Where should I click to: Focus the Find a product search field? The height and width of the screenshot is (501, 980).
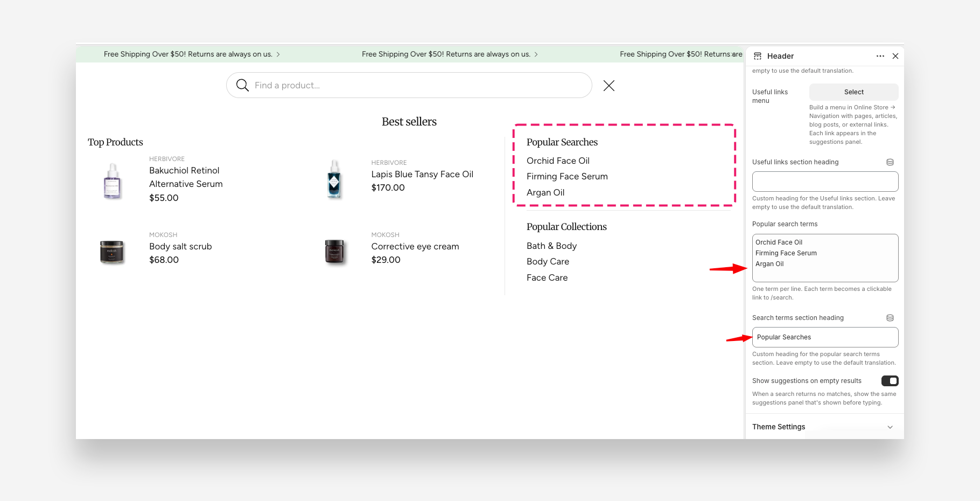[x=409, y=85]
